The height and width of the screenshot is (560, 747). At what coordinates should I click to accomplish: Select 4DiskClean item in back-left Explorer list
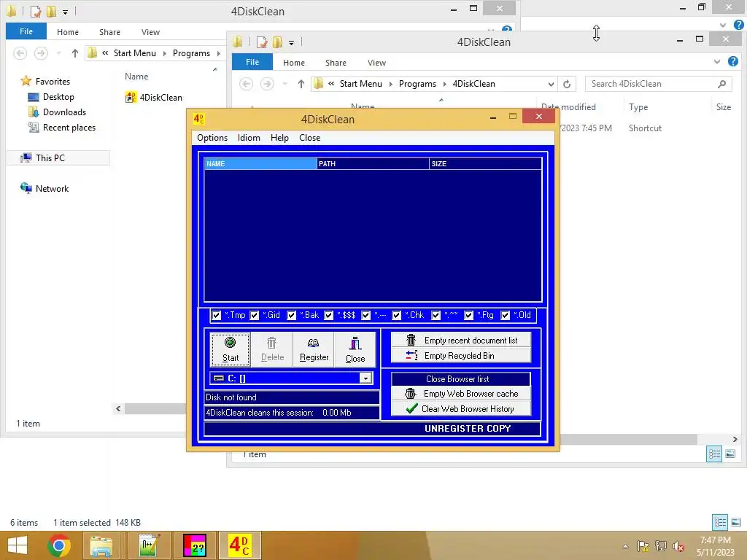point(154,97)
